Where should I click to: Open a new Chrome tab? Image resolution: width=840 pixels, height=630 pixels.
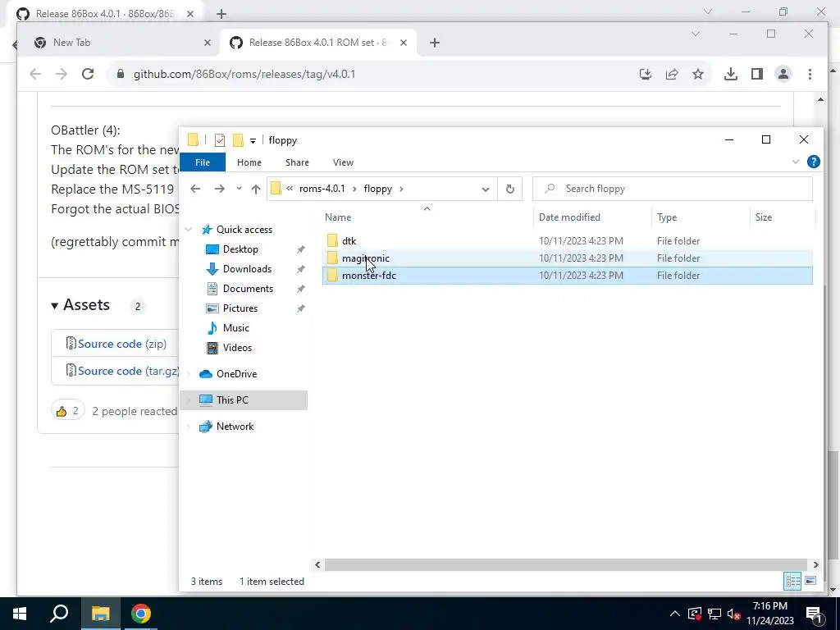coord(435,43)
